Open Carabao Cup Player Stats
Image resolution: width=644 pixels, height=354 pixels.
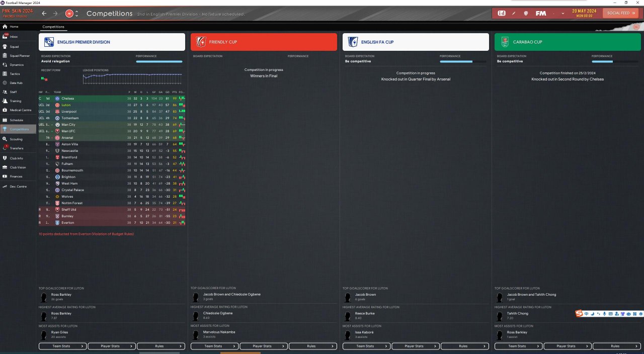(568, 346)
